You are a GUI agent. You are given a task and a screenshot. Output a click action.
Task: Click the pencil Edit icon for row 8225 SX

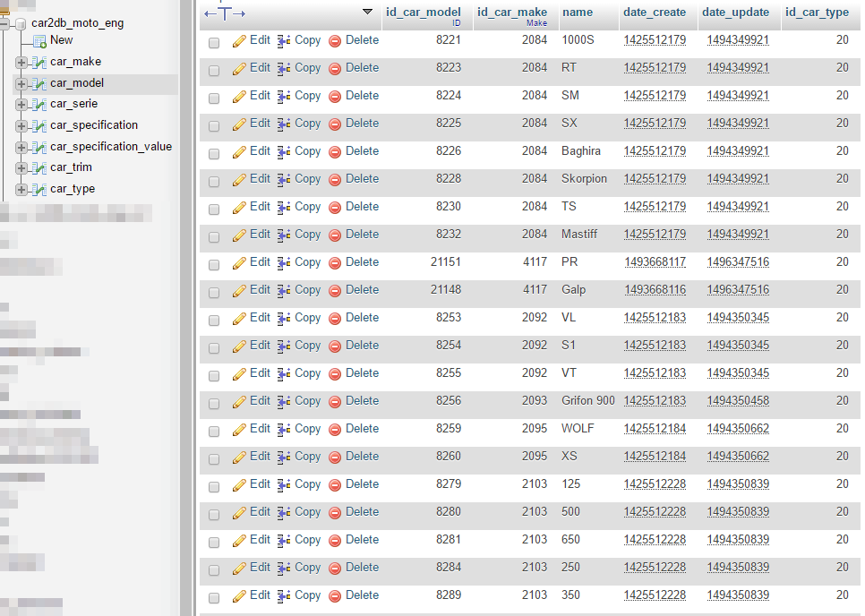click(239, 124)
